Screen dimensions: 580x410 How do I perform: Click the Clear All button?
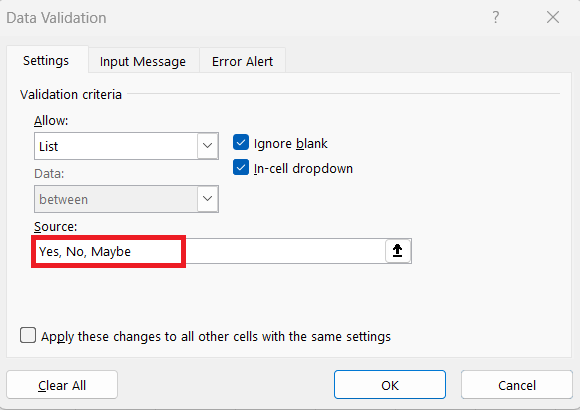62,385
